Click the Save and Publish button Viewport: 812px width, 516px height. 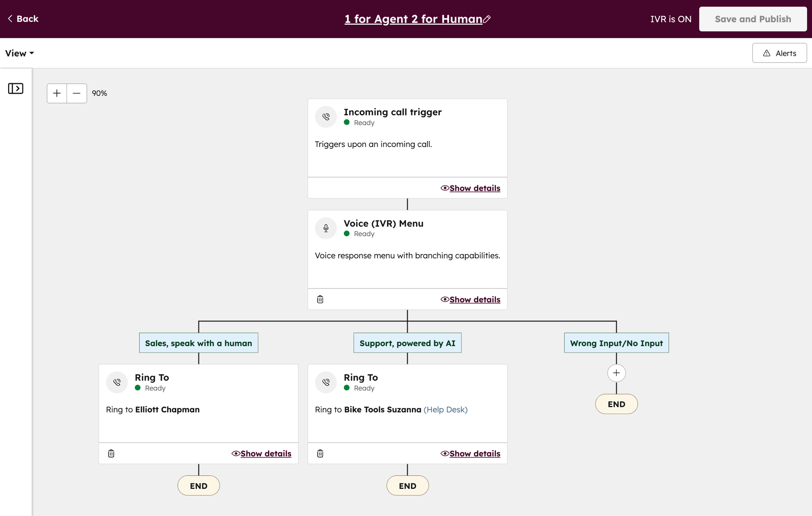click(752, 19)
